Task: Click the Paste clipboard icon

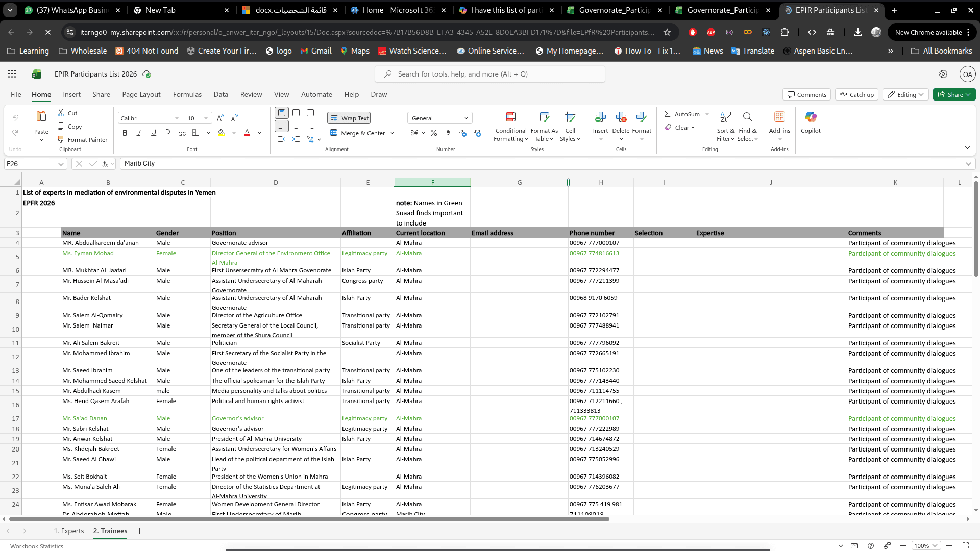Action: [41, 117]
